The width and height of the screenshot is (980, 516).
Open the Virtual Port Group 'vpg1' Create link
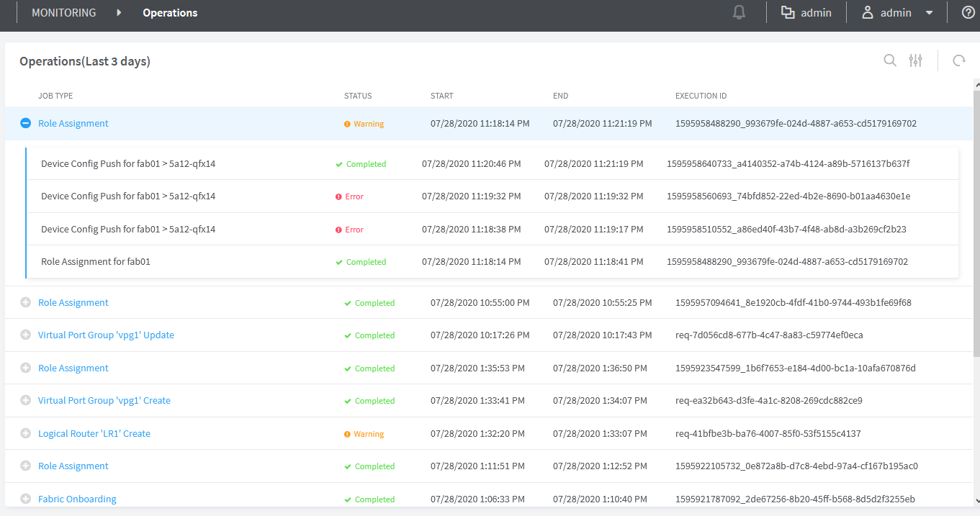pos(104,401)
